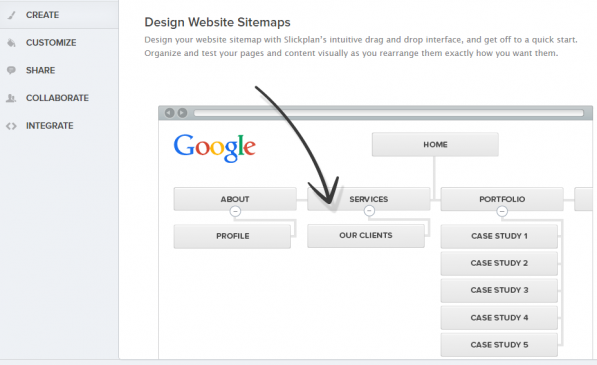Click the Design Website Sitemaps heading
597x365 pixels.
coord(217,22)
